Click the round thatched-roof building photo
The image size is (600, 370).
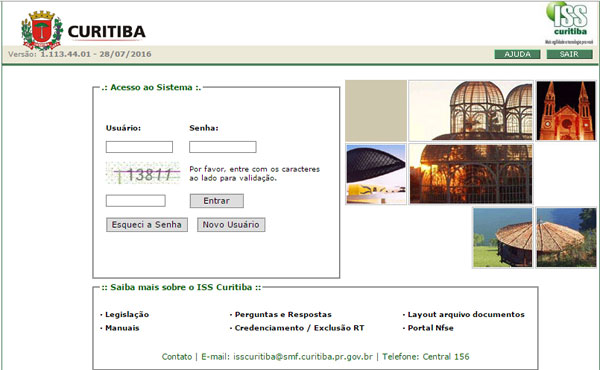535,238
